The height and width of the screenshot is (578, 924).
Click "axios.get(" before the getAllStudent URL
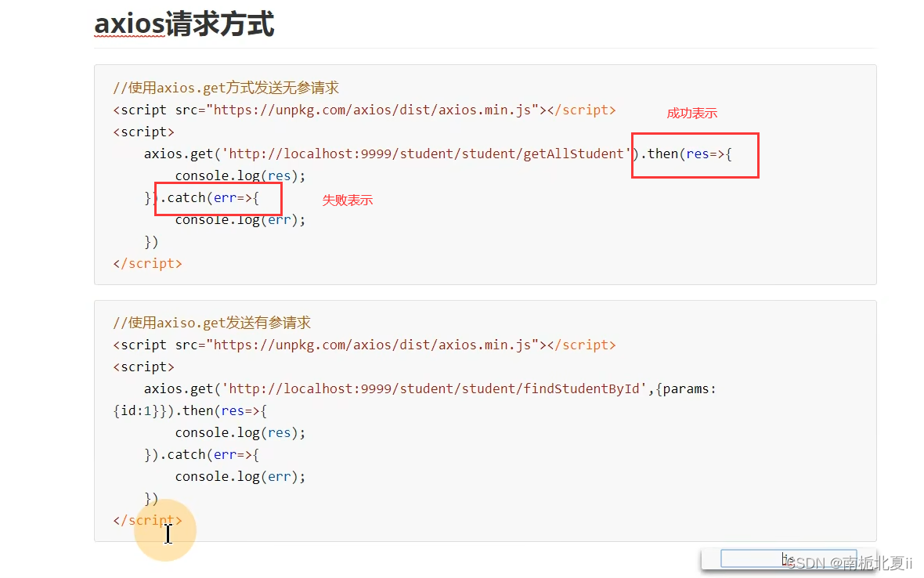tap(182, 154)
